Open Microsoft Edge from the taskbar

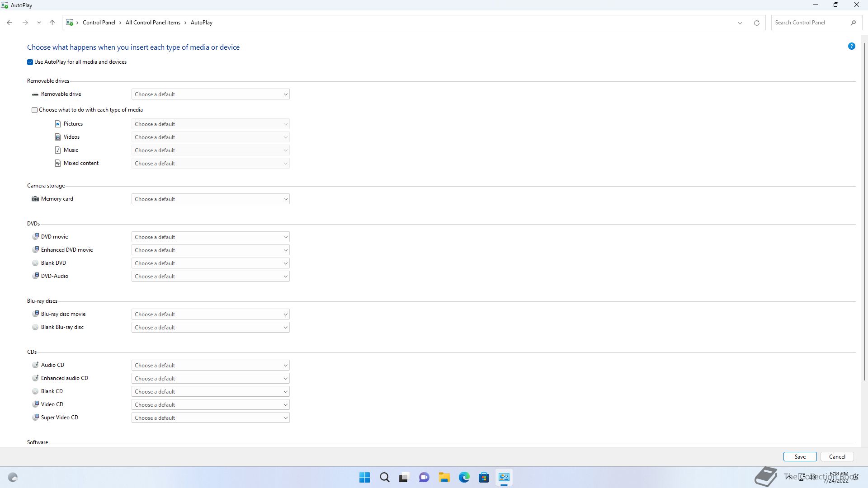click(464, 477)
